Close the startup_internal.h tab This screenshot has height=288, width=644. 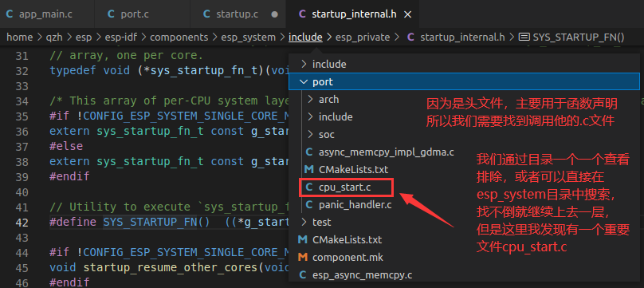(407, 14)
